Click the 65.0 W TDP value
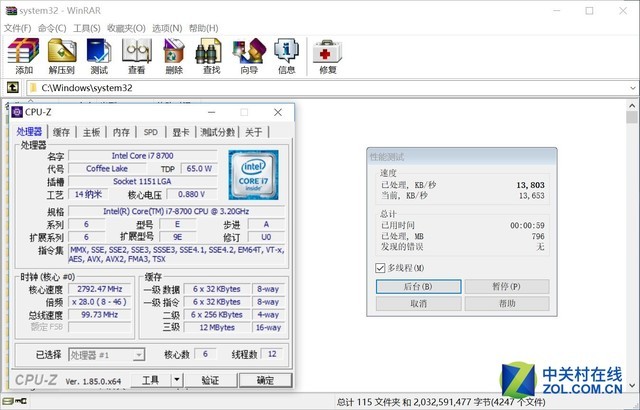Image resolution: width=640 pixels, height=410 pixels. (x=199, y=168)
